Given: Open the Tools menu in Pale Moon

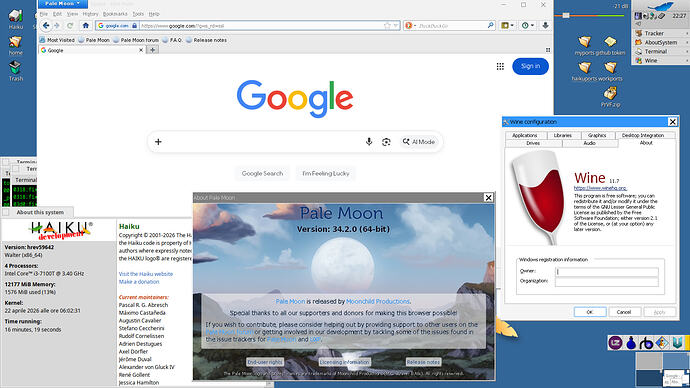Looking at the screenshot, I should tap(138, 14).
